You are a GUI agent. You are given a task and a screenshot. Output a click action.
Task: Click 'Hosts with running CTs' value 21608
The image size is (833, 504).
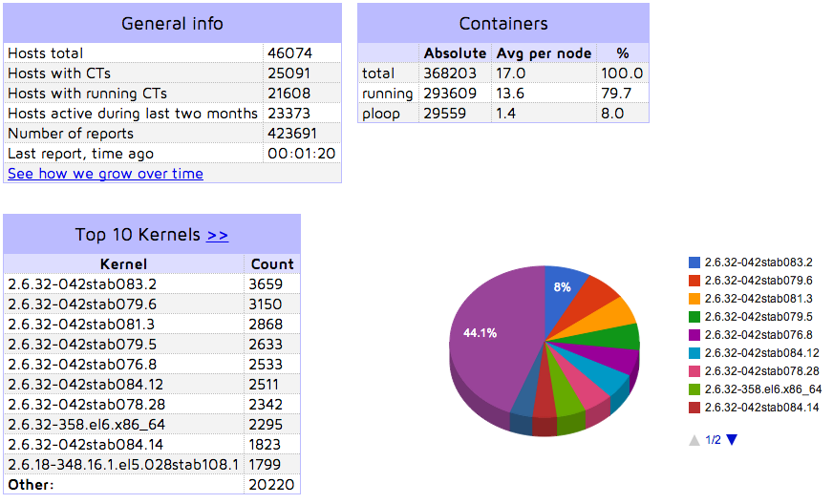pyautogui.click(x=289, y=94)
